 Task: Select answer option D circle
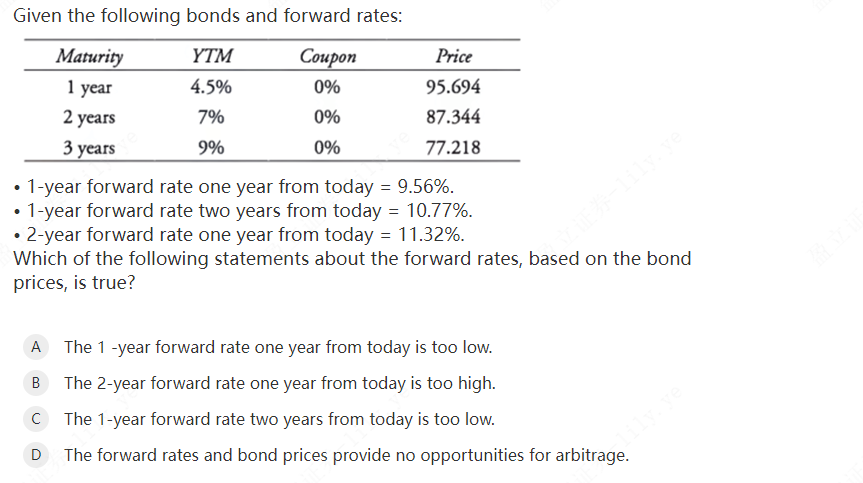36,456
